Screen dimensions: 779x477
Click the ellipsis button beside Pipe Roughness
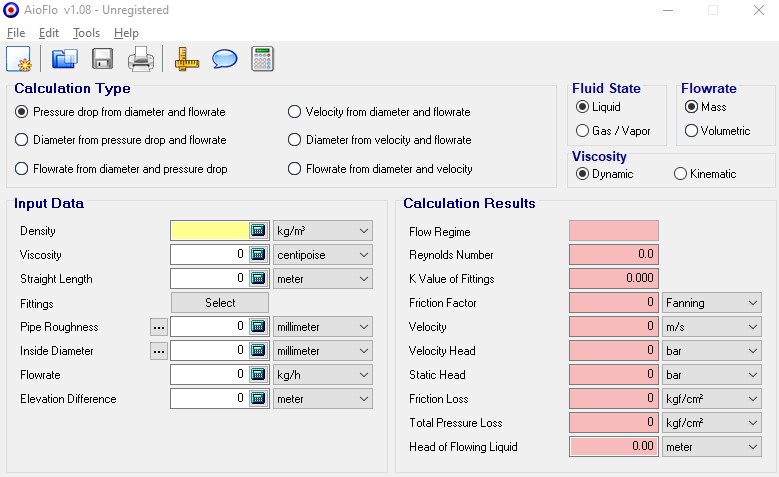pyautogui.click(x=158, y=327)
